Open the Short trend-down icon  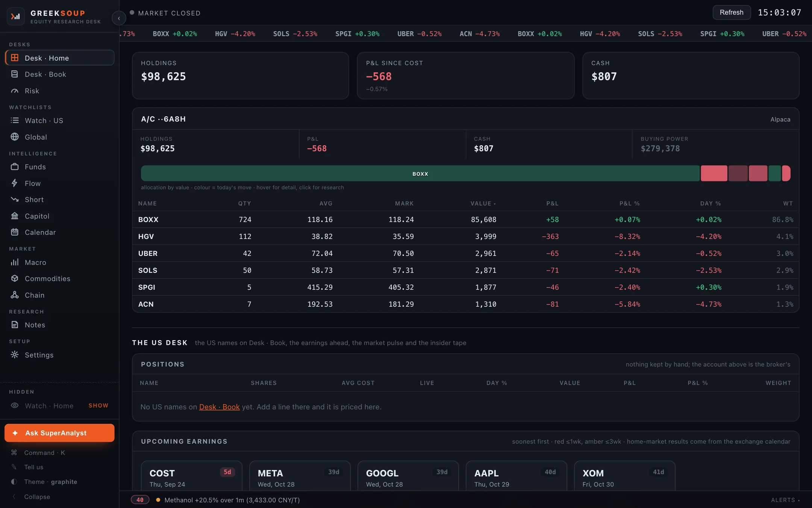tap(15, 199)
